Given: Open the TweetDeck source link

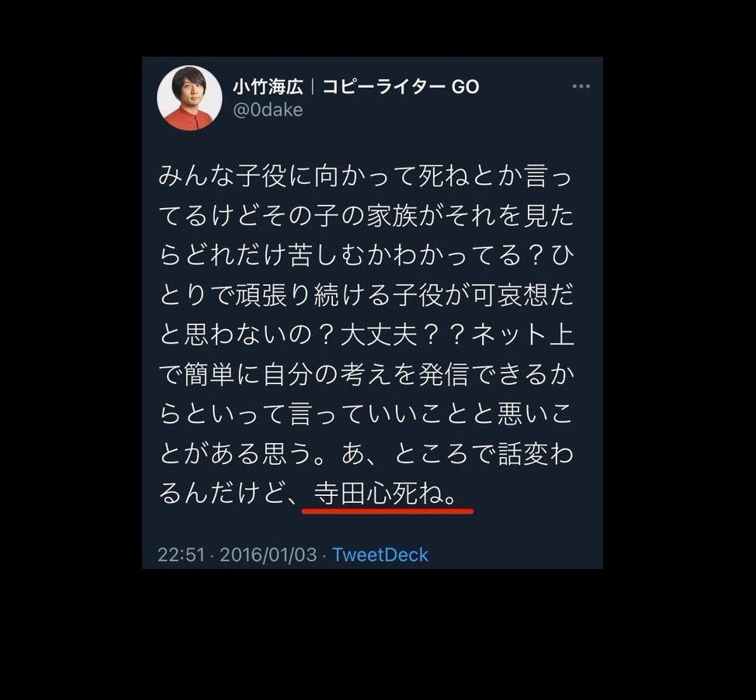Looking at the screenshot, I should pyautogui.click(x=380, y=554).
